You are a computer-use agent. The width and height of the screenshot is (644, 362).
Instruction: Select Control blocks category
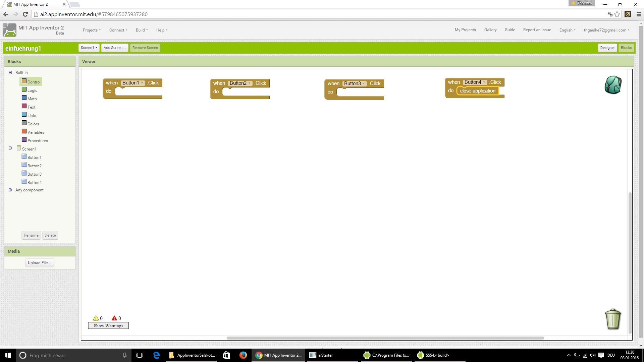(x=31, y=82)
